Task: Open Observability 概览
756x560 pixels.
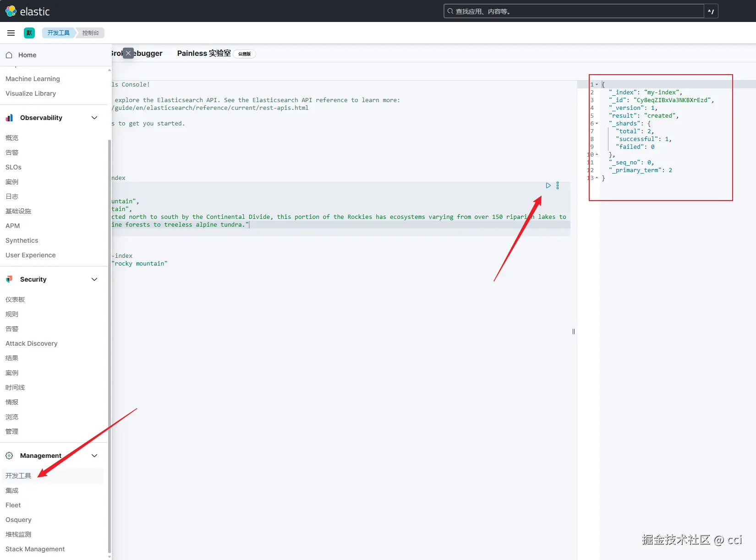Action: [x=12, y=138]
